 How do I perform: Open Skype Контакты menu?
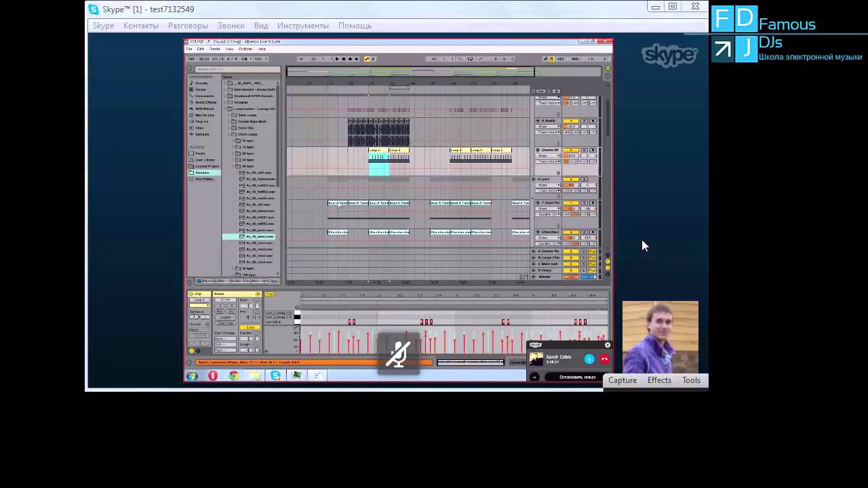[x=141, y=26]
